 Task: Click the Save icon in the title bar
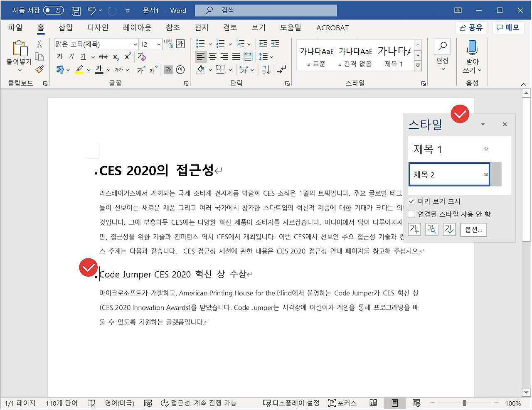pyautogui.click(x=76, y=11)
